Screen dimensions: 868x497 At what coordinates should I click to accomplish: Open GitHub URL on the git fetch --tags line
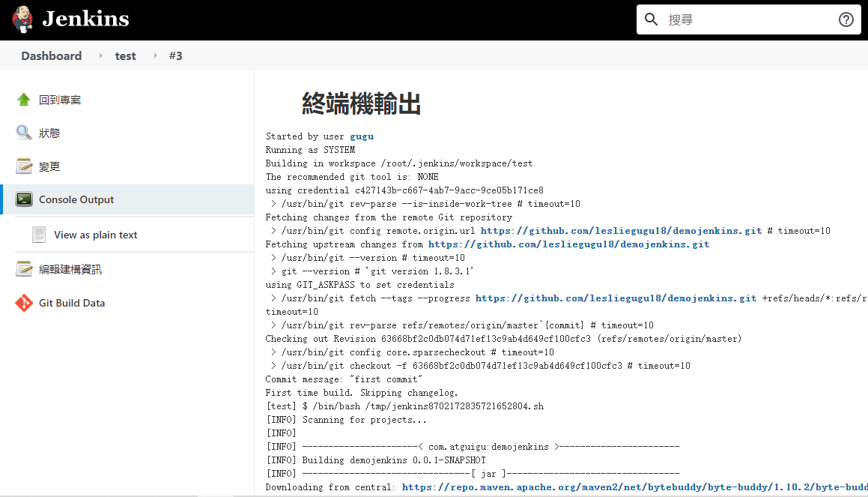point(616,298)
